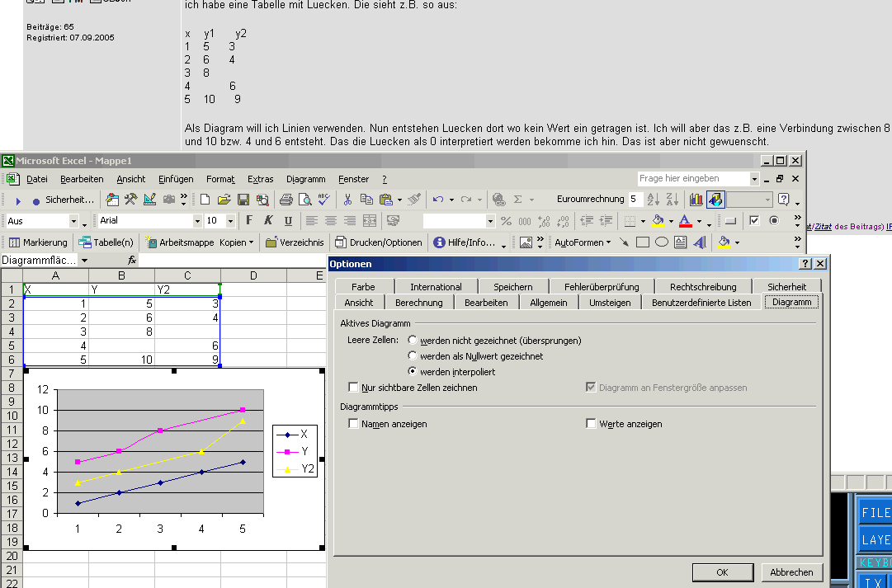Apply bold with the F icon

coord(249,221)
